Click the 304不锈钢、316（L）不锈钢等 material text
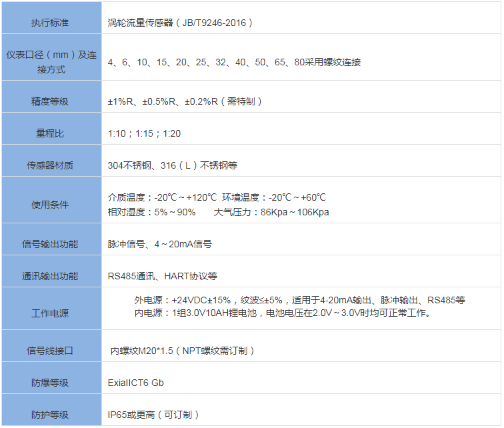The width and height of the screenshot is (504, 428). pyautogui.click(x=173, y=166)
